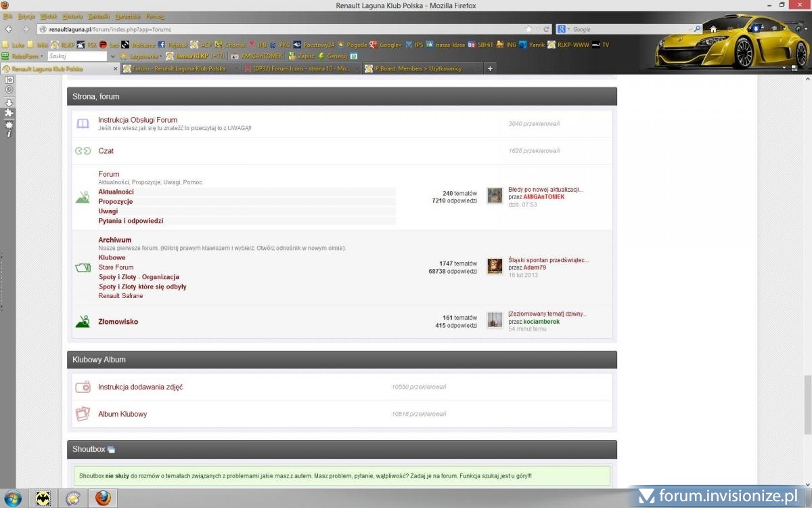Click the book icon beside Instrukcja Obsługi Forum
812x508 pixels.
click(83, 124)
